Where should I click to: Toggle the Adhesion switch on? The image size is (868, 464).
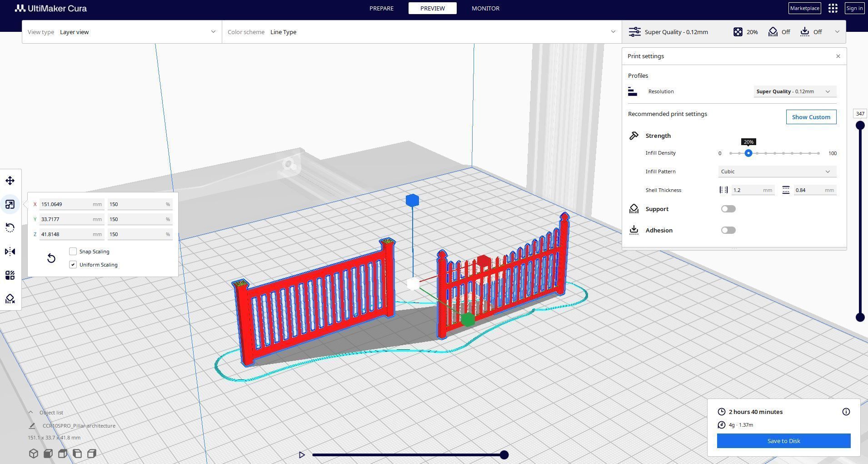point(728,230)
